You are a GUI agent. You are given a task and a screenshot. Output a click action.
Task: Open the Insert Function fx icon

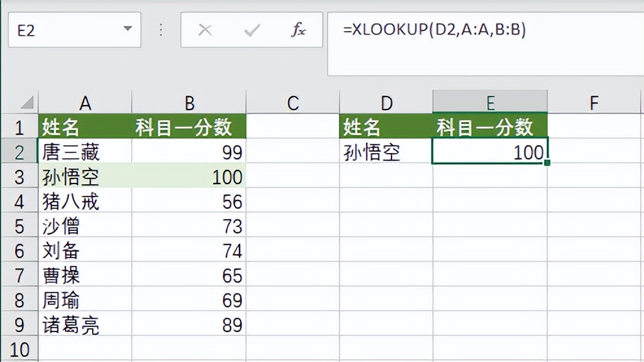(299, 30)
